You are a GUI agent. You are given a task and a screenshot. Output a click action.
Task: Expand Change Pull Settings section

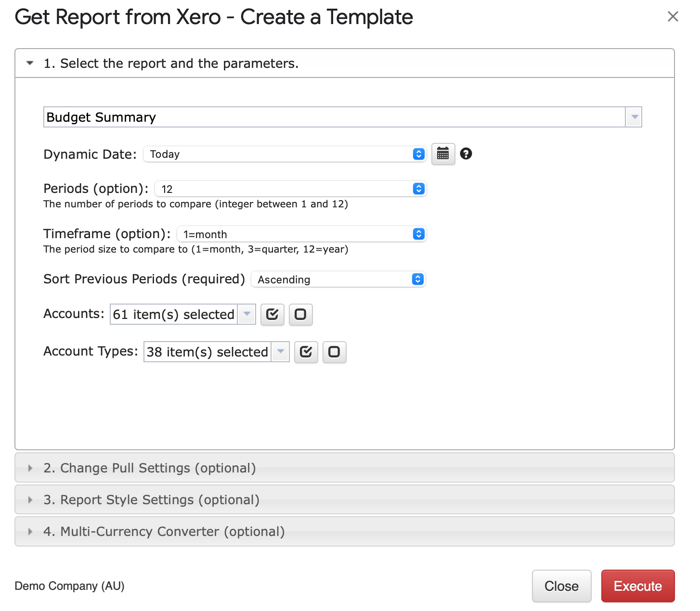pos(345,468)
